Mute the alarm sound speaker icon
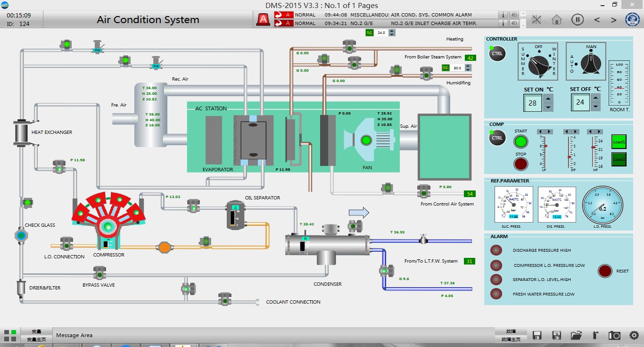 coord(536,19)
